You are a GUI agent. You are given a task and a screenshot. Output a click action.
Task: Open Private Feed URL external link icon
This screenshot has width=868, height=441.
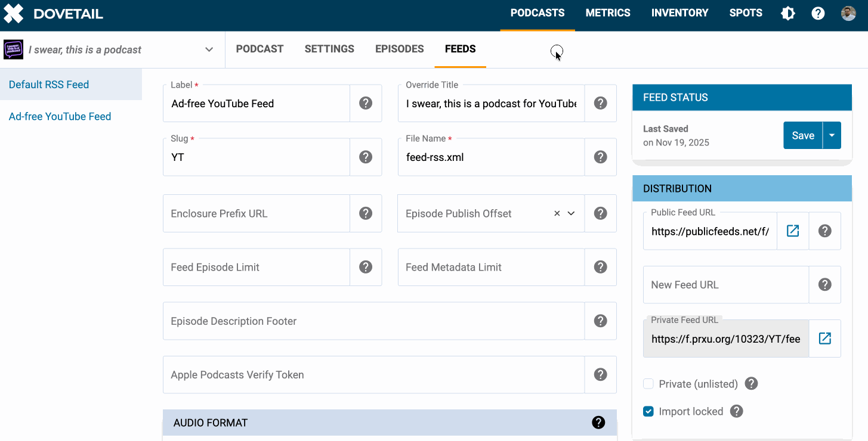pyautogui.click(x=824, y=338)
